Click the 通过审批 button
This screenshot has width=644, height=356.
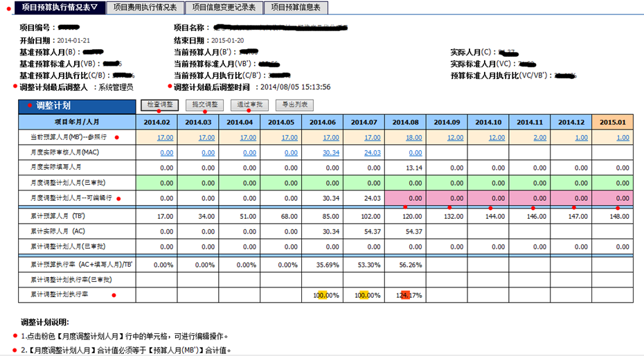pos(249,105)
